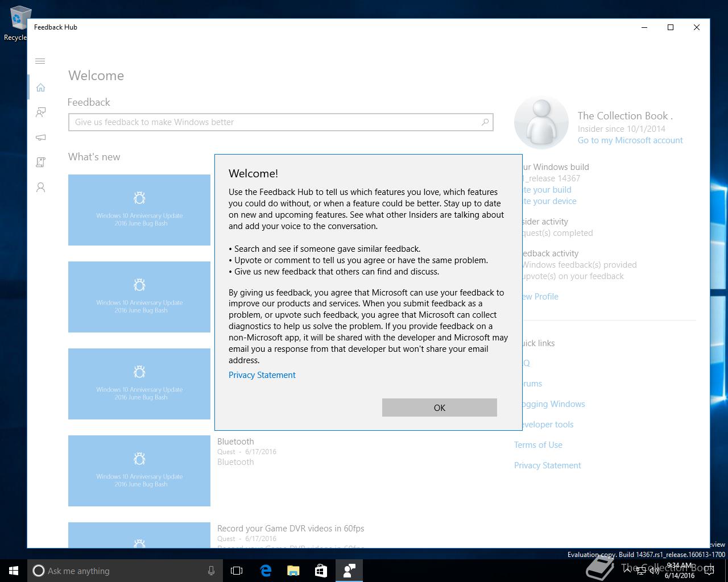Image resolution: width=728 pixels, height=582 pixels.
Task: Open Task View on the taskbar
Action: coord(237,571)
